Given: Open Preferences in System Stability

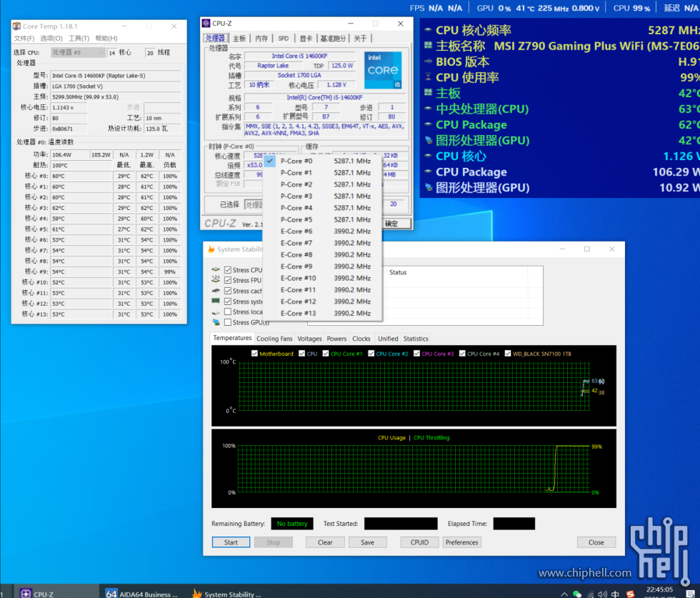Looking at the screenshot, I should click(x=461, y=542).
